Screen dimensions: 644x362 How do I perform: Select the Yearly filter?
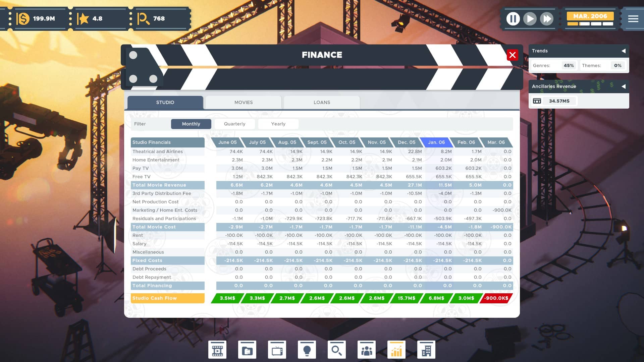point(278,124)
